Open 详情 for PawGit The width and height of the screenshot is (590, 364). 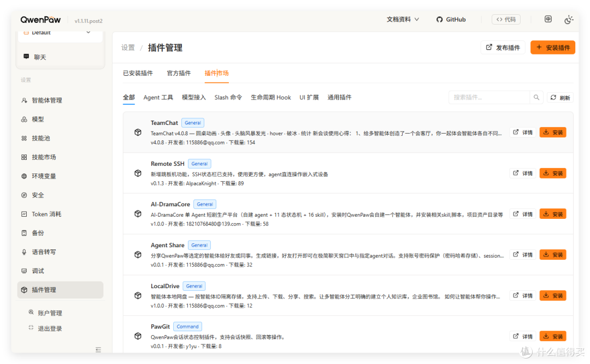[523, 336]
